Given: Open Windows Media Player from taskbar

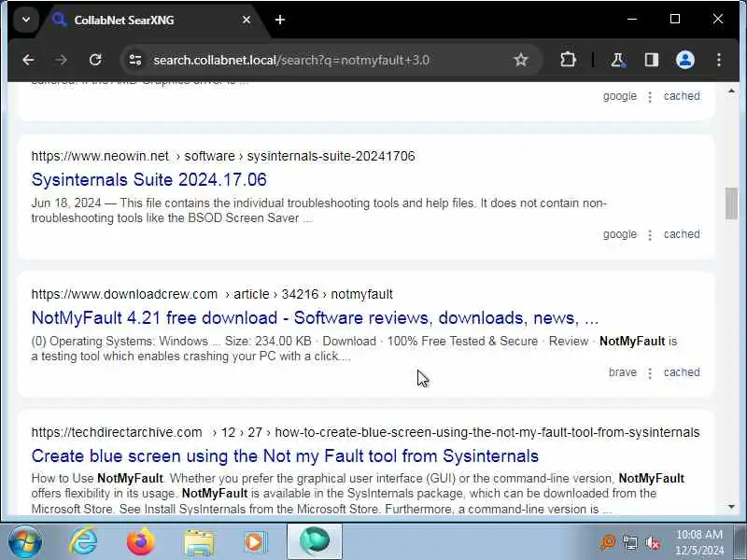Looking at the screenshot, I should (256, 542).
